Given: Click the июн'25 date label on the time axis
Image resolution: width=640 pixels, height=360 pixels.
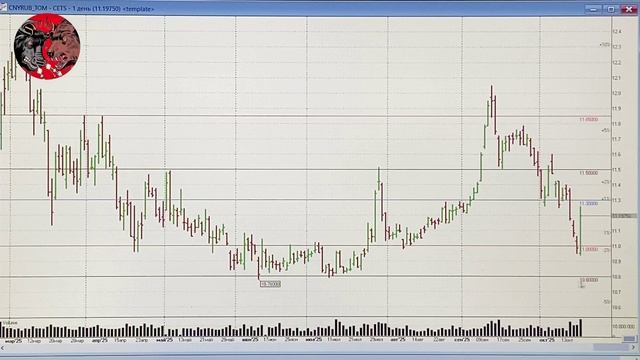Looking at the screenshot, I should coord(249,340).
